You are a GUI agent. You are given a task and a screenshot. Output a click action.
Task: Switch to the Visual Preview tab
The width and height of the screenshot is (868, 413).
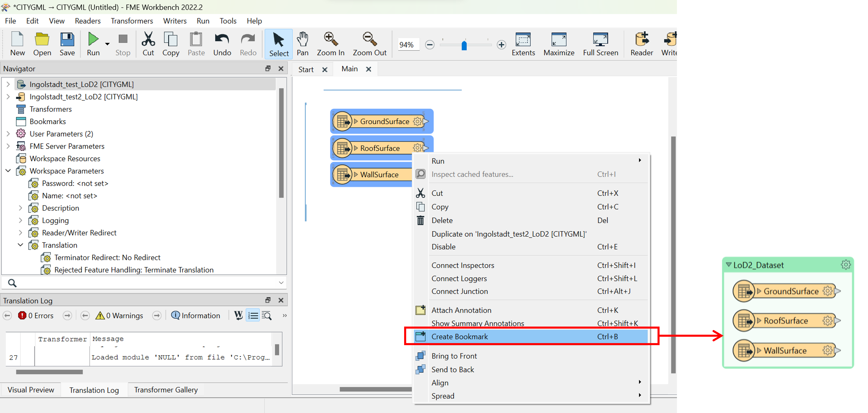[31, 390]
